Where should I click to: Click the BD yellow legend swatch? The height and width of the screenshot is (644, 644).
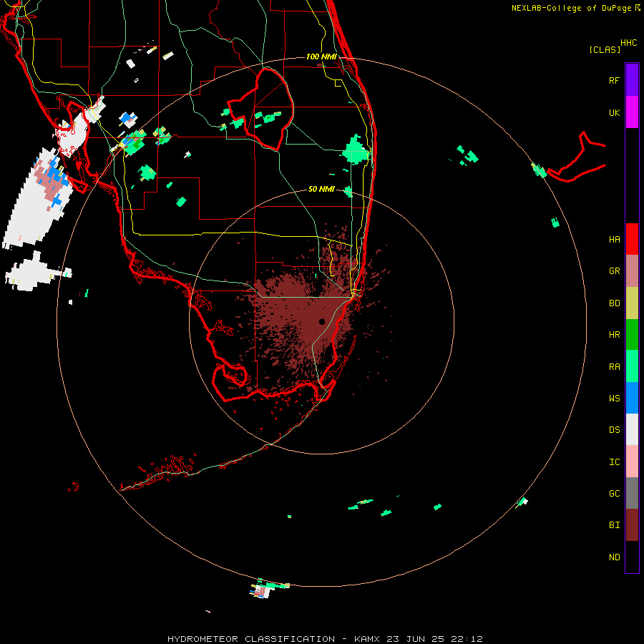(x=632, y=303)
